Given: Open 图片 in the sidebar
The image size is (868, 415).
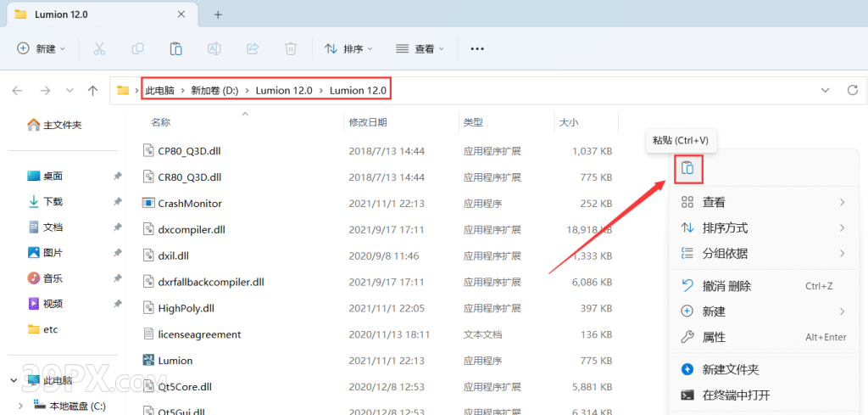Looking at the screenshot, I should click(x=45, y=253).
